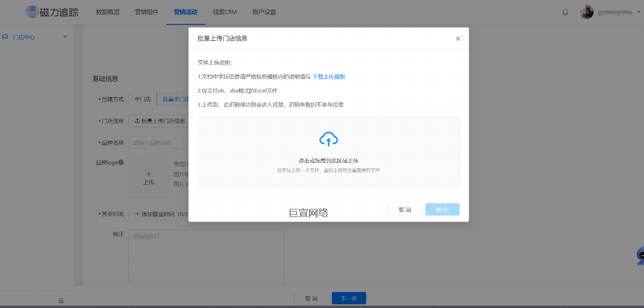Focus the 品牌名称 input field
The image size is (644, 308).
click(x=159, y=143)
